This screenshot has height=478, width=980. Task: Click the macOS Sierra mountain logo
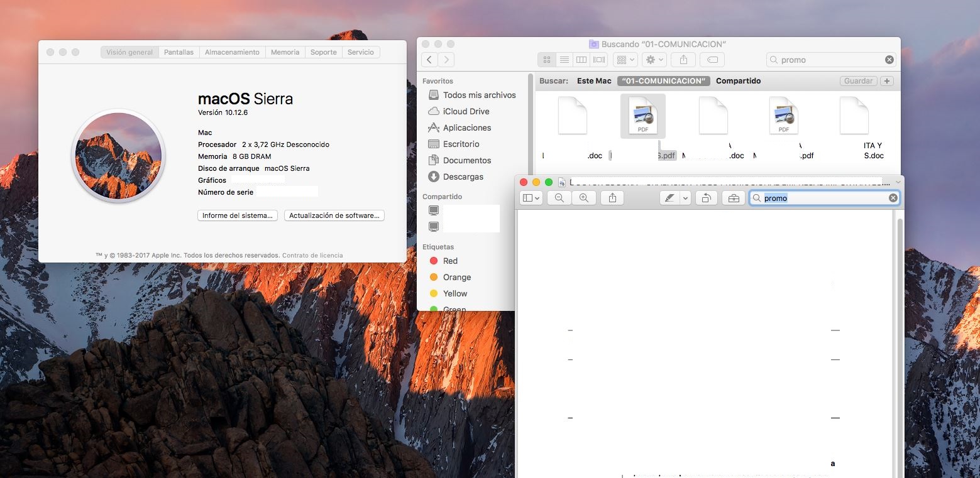[118, 156]
